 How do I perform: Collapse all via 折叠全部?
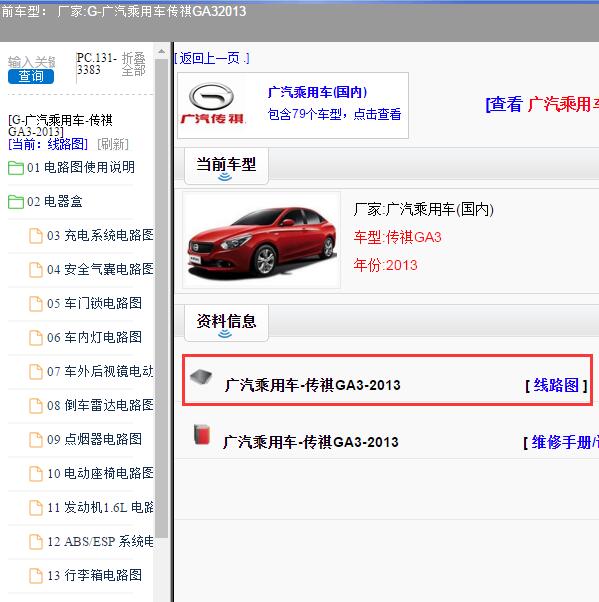tap(133, 64)
